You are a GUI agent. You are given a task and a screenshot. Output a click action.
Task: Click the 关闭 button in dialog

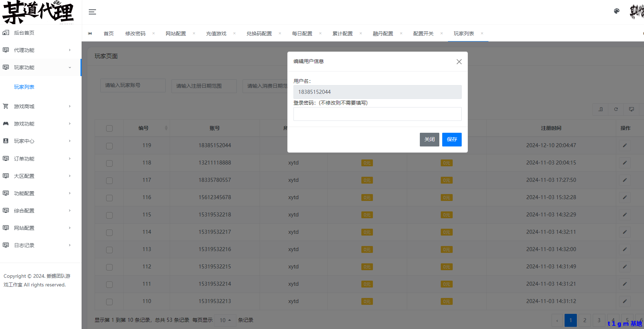click(429, 140)
